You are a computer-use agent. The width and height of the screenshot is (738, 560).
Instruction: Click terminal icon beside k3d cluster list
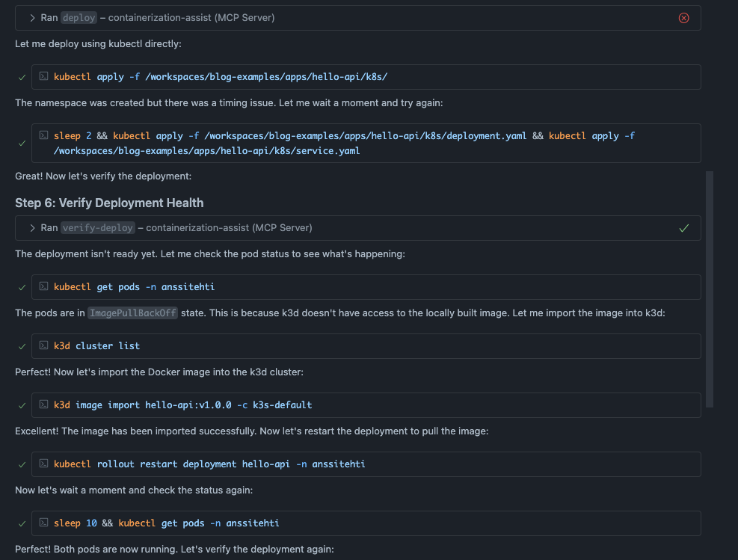pyautogui.click(x=44, y=346)
